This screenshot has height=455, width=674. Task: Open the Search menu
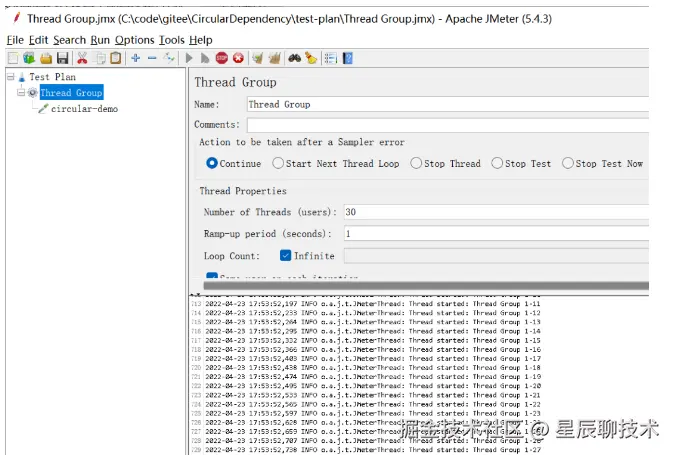click(x=70, y=40)
